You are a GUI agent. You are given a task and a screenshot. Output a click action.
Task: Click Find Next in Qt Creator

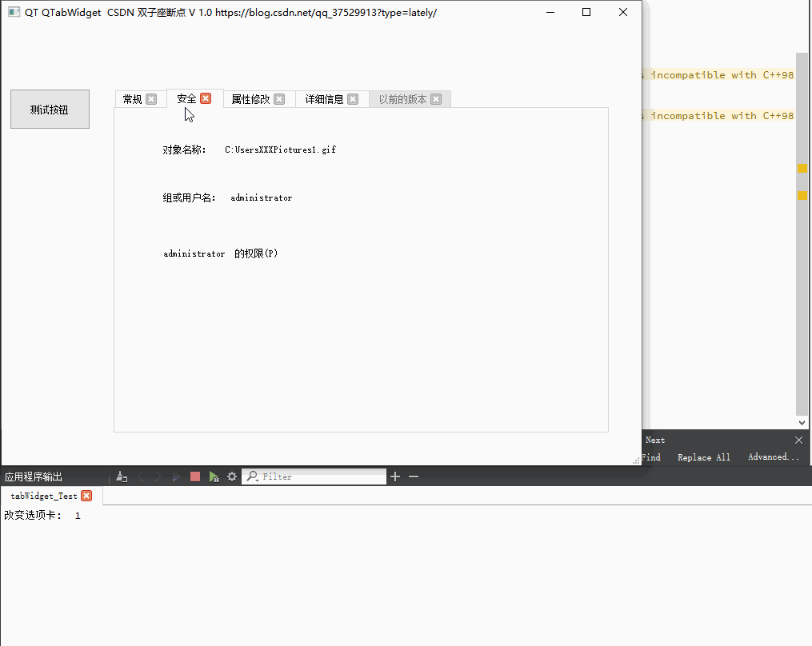pyautogui.click(x=655, y=440)
